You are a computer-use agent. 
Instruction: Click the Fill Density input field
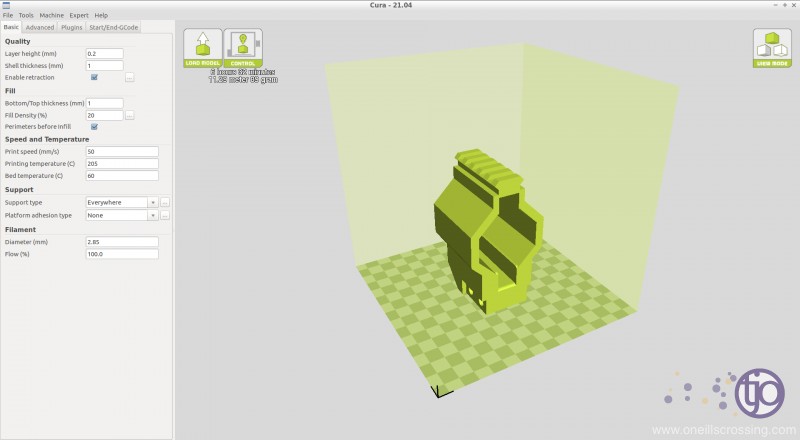[105, 115]
